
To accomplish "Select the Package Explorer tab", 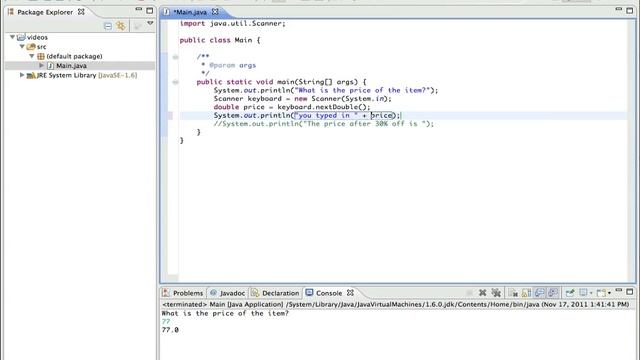I will tap(45, 12).
